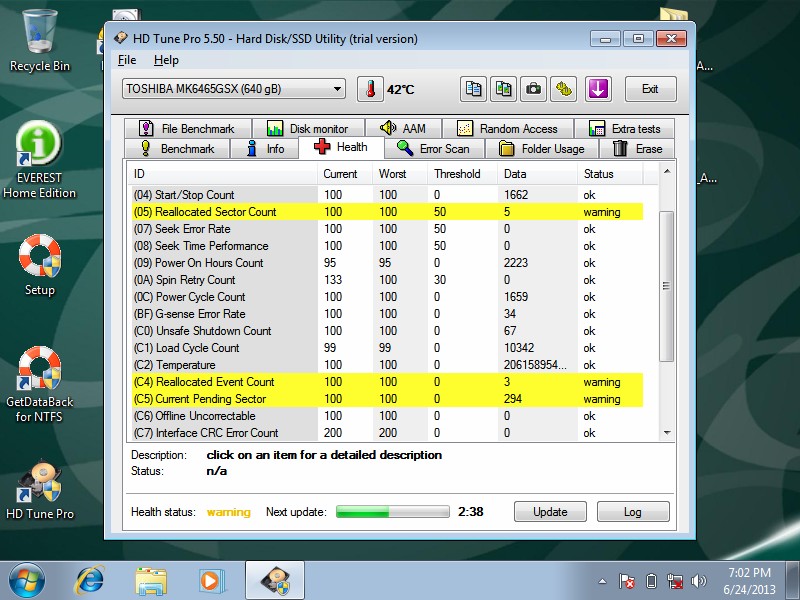Click the ID column header

222,174
